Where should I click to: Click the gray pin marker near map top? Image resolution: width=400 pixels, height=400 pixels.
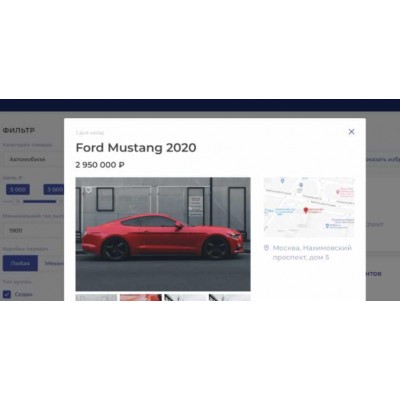pos(301,185)
